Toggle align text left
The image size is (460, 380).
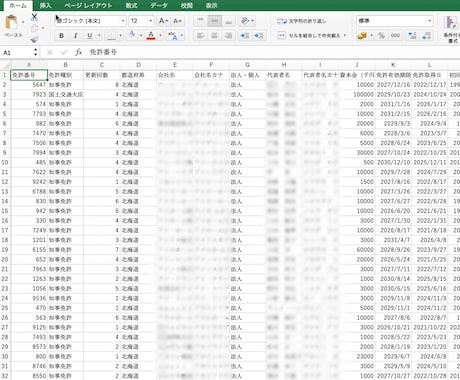coord(200,35)
